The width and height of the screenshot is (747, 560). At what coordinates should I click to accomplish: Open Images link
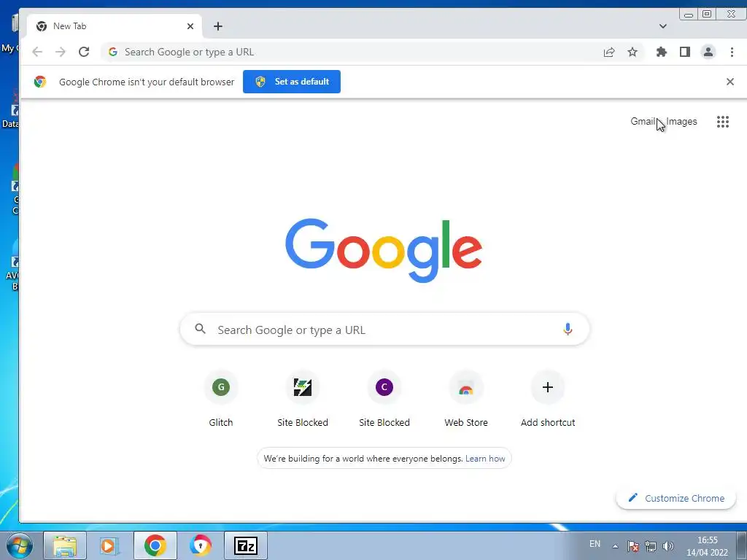[x=681, y=122]
